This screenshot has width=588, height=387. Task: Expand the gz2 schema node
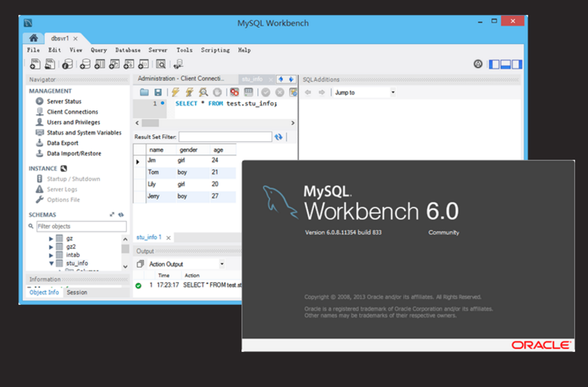[x=51, y=246]
